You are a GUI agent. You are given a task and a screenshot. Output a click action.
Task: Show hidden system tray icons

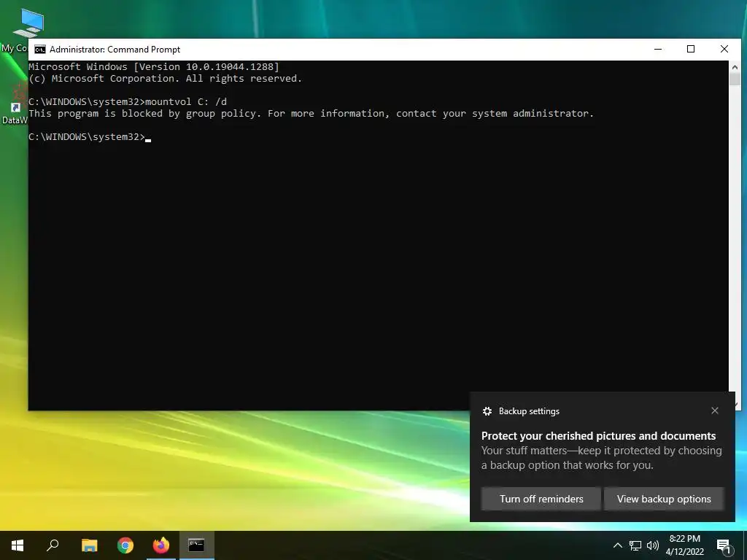tap(617, 545)
